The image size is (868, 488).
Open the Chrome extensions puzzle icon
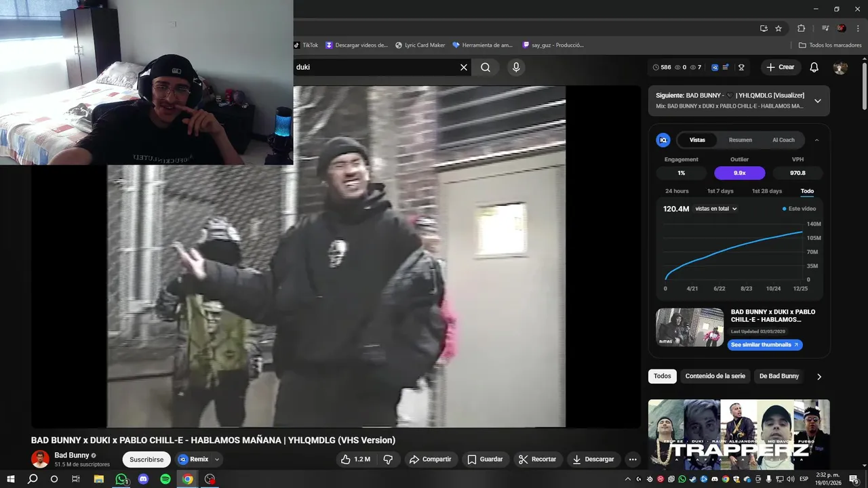[x=801, y=28]
